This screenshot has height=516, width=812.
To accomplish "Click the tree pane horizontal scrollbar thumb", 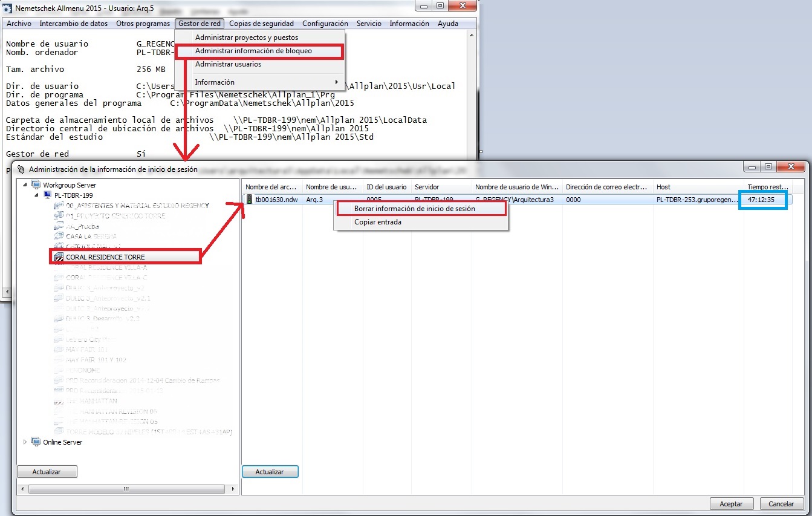I will 126,488.
